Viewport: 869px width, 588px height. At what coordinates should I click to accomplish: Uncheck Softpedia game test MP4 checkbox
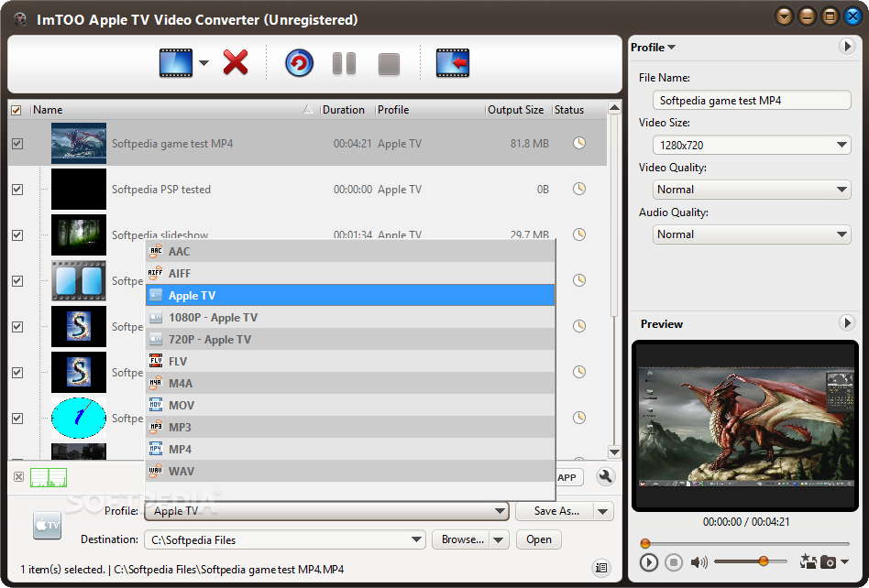click(x=17, y=144)
